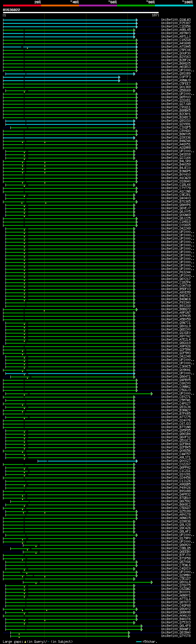This screenshot has width=196, height=644.
Task: Click the Large gaps legend text
Action: click(38, 642)
